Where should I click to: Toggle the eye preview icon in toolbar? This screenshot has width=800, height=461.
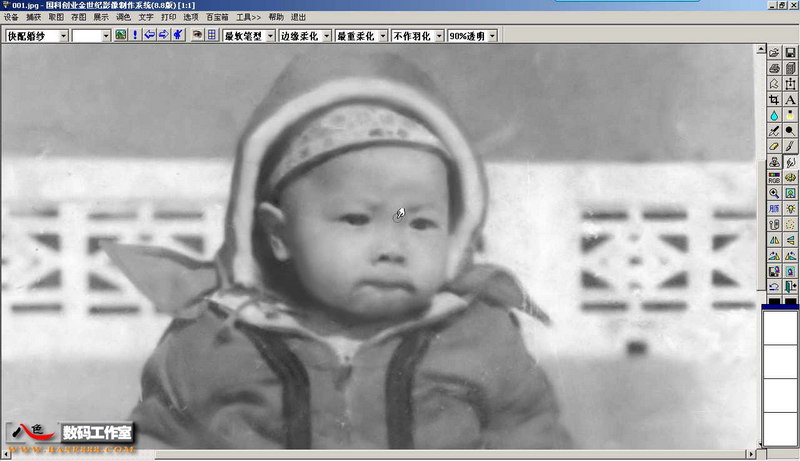coord(197,35)
